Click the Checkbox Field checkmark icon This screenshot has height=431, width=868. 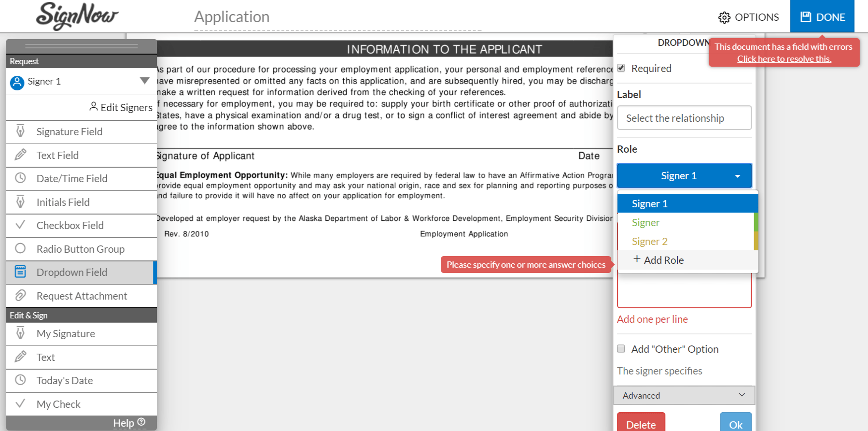click(20, 225)
